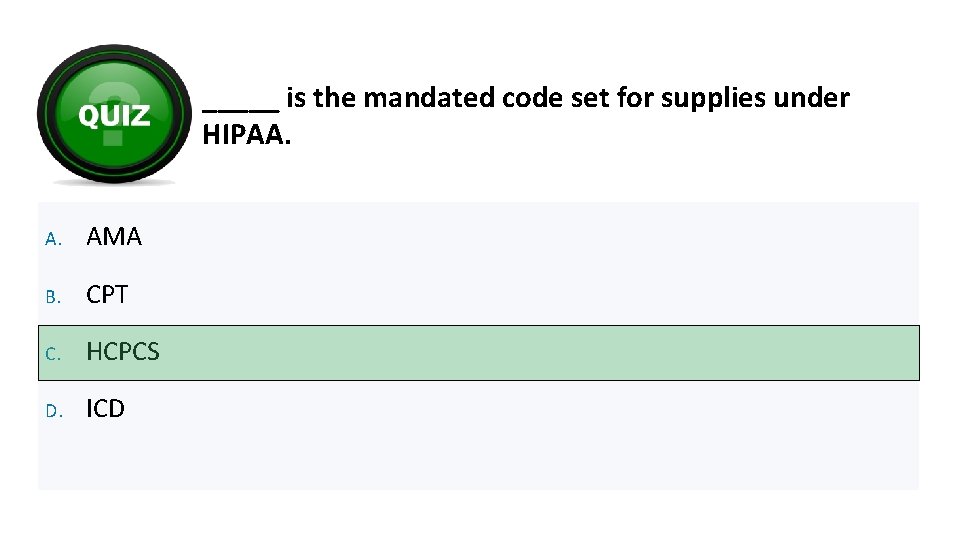Click the word HIPAA in the question
This screenshot has width=960, height=540.
click(x=246, y=133)
